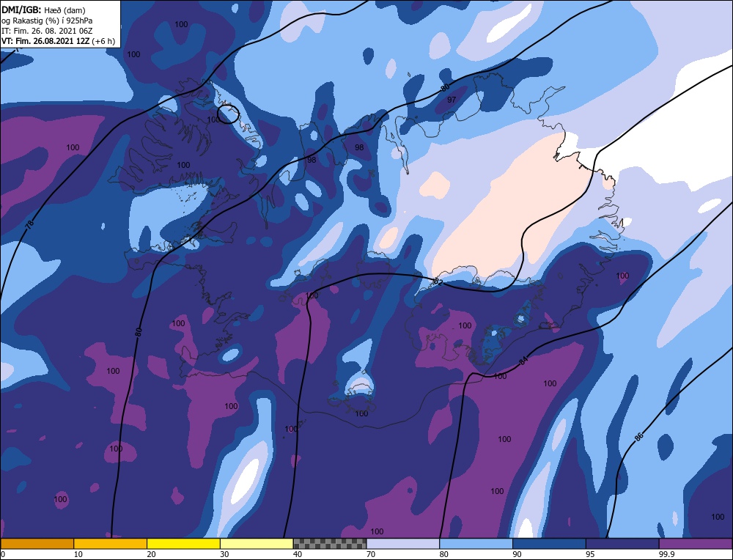Pick the lavender 70–80 legend swatch
Viewport: 733px width, 560px height.
(403, 544)
